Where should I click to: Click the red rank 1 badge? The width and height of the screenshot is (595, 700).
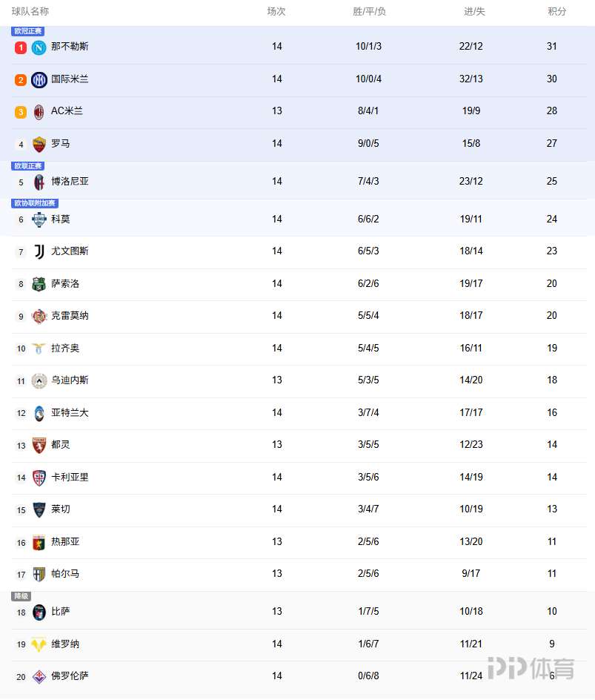[x=21, y=47]
